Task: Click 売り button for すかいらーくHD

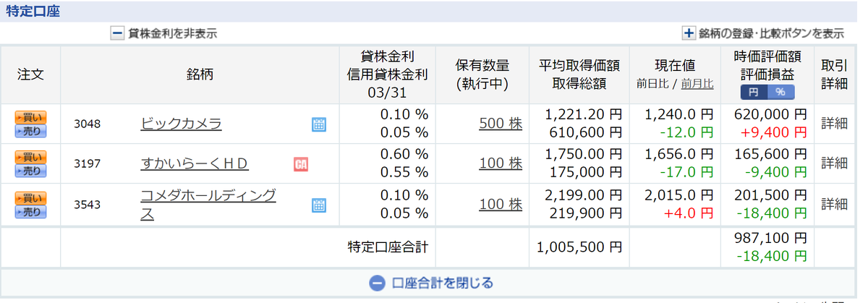Action: click(30, 171)
